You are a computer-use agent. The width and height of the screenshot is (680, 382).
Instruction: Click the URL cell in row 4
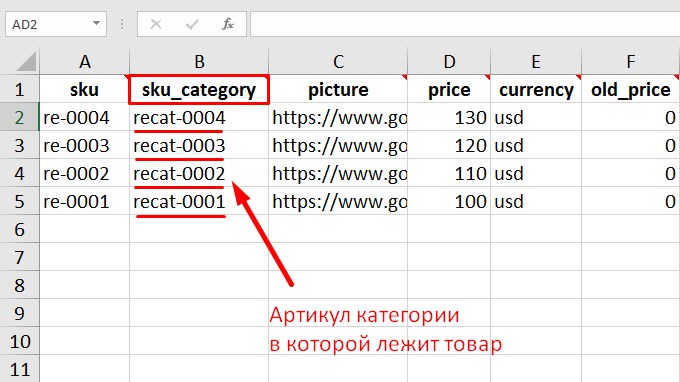pos(338,173)
